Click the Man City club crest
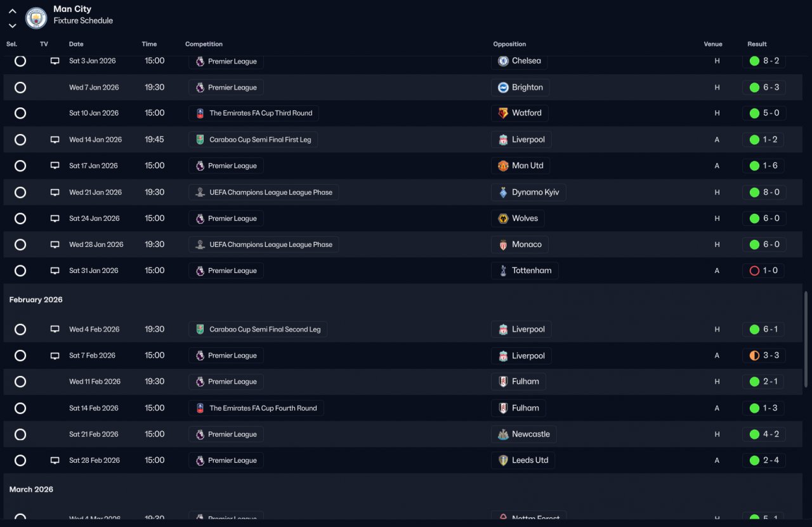Image resolution: width=812 pixels, height=527 pixels. pyautogui.click(x=36, y=18)
